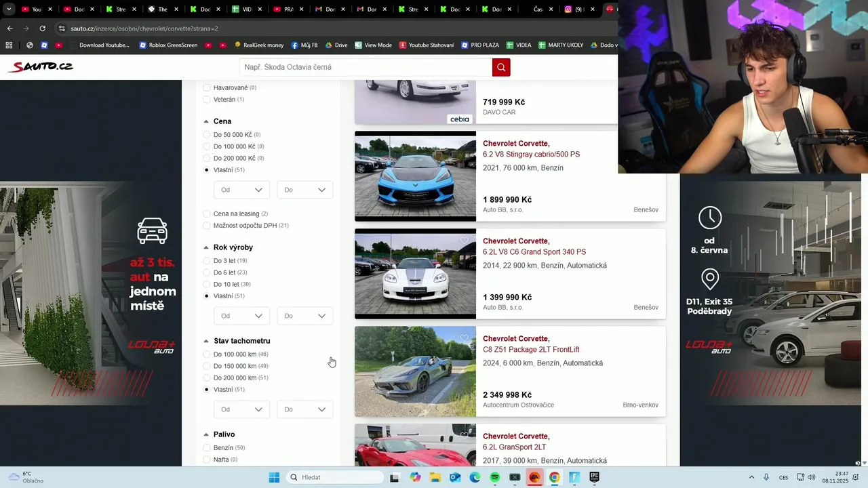Open 6.2L V8 C6 Grand Sport listing

coord(534,252)
